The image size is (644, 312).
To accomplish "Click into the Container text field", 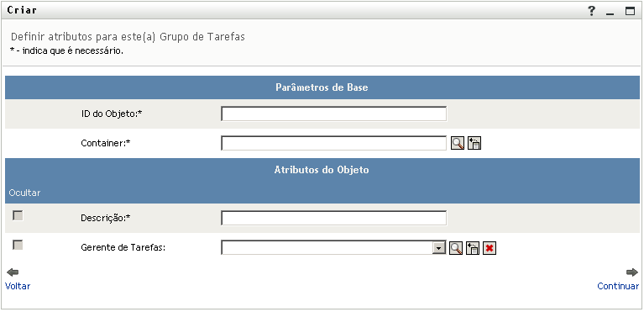I will coord(333,143).
